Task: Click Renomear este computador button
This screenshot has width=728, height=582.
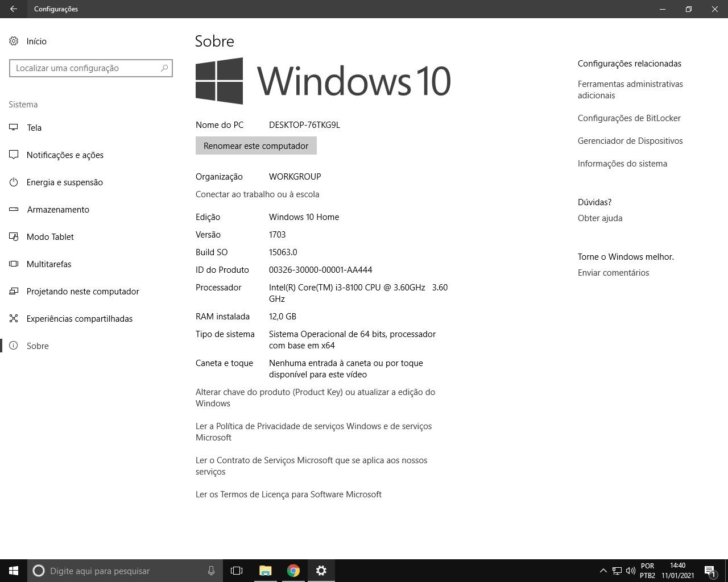Action: [256, 146]
